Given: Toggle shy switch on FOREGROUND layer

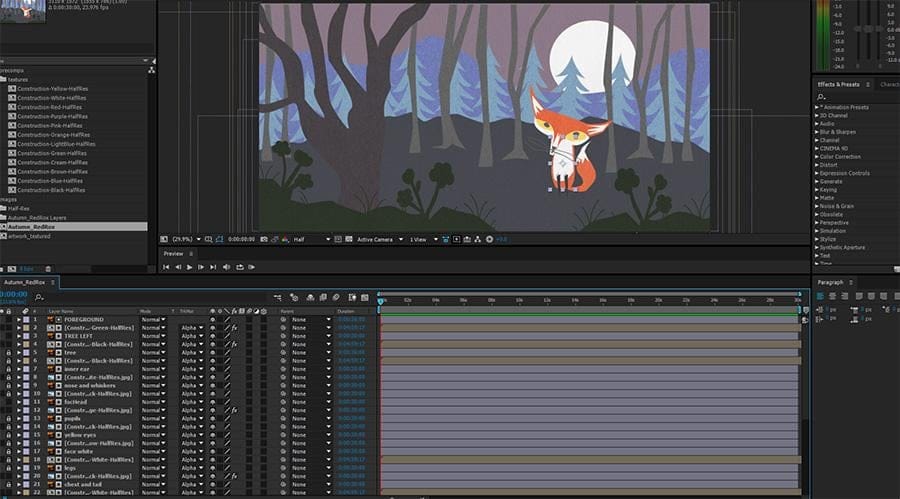Looking at the screenshot, I should click(212, 320).
